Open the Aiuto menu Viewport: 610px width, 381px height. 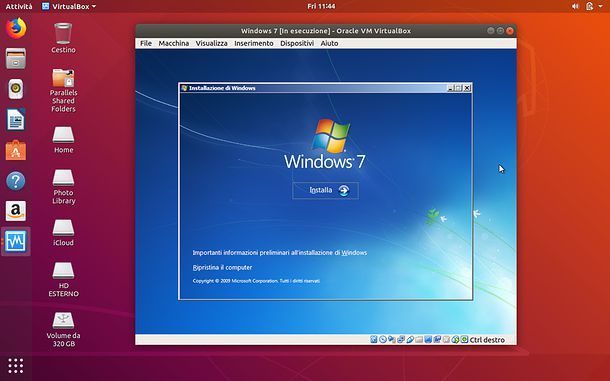pyautogui.click(x=329, y=43)
